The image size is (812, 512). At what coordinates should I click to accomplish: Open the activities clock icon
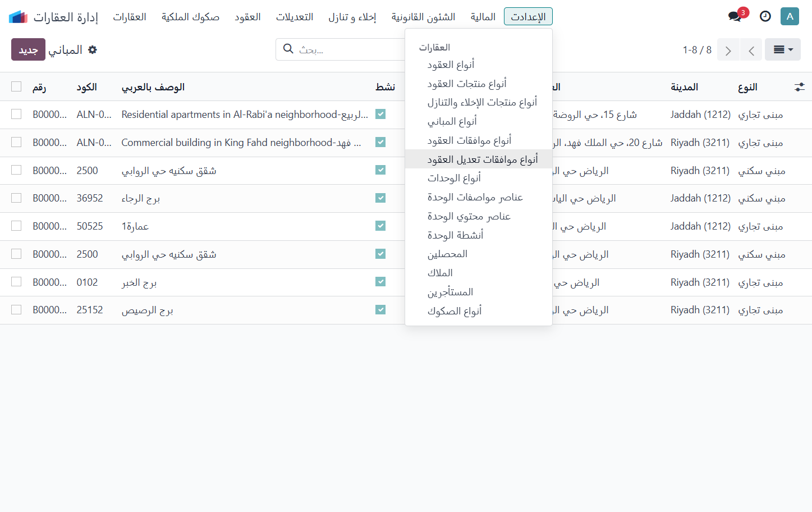(765, 16)
